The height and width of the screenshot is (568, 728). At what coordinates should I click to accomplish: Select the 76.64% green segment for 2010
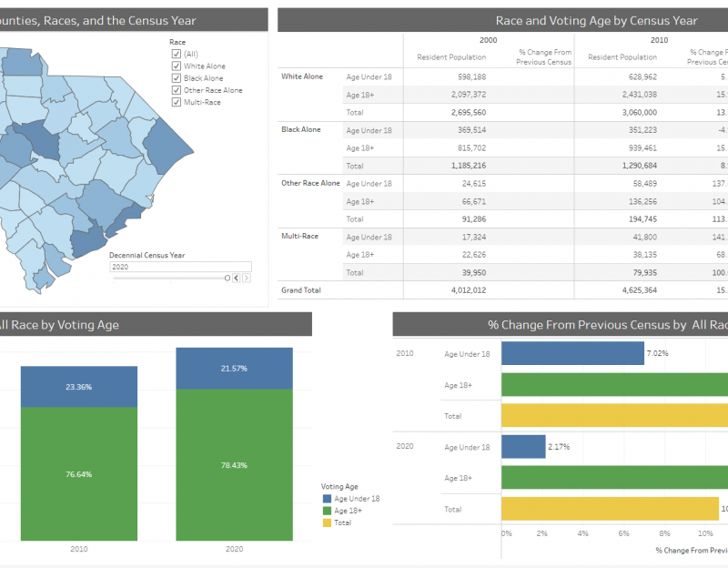click(x=79, y=473)
